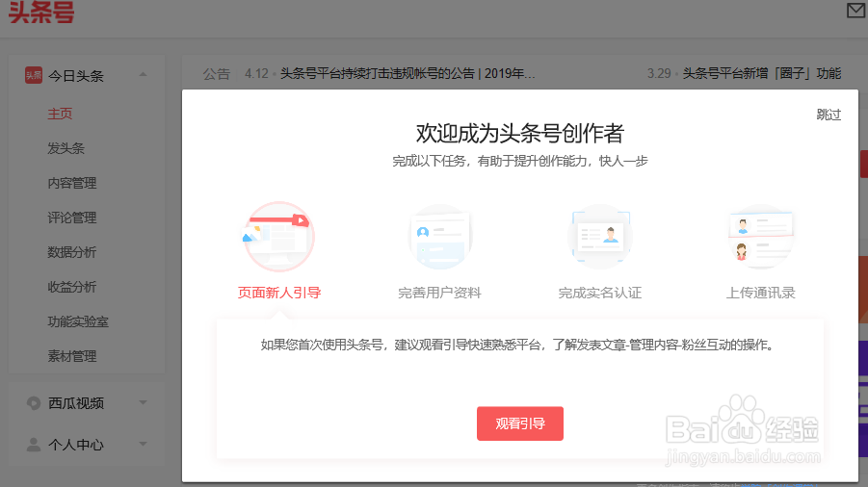Click the 如果您首次使用头条号 description text
Image resolution: width=868 pixels, height=487 pixels.
pyautogui.click(x=517, y=345)
